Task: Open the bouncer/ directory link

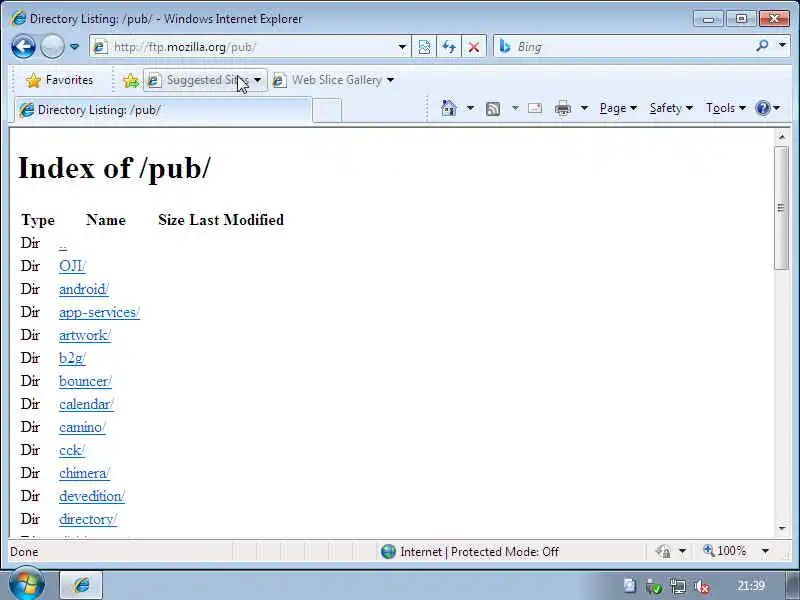Action: click(x=85, y=381)
